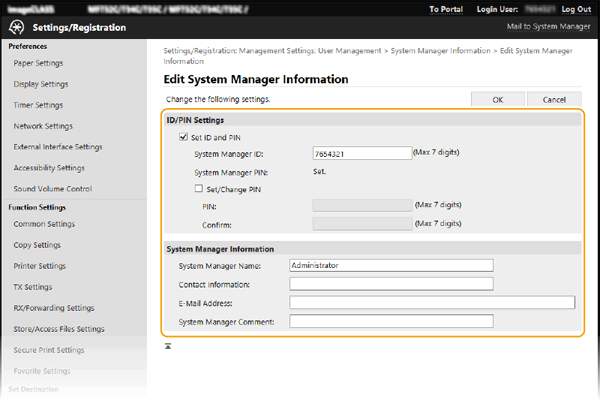Select the Contact Information text field
The image size is (600, 400).
[391, 284]
